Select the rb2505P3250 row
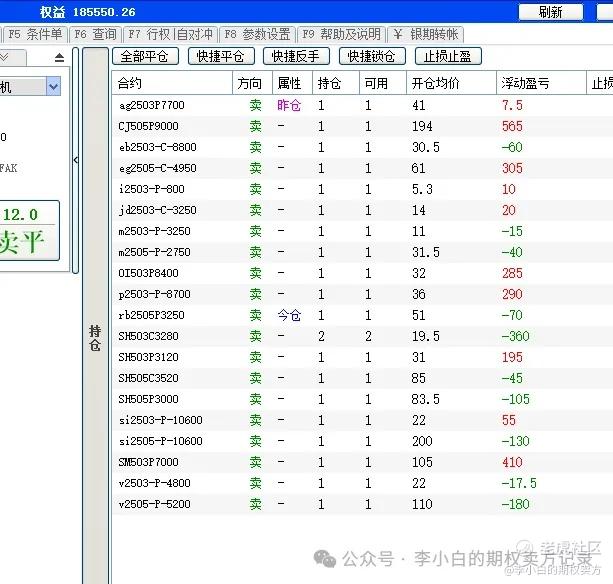Viewport: 613px width, 584px height. tap(362, 315)
